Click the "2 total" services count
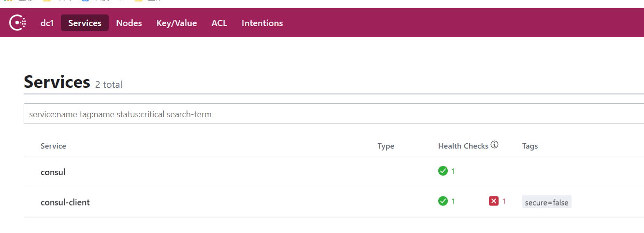Viewport: 644px width, 233px height. click(x=109, y=84)
